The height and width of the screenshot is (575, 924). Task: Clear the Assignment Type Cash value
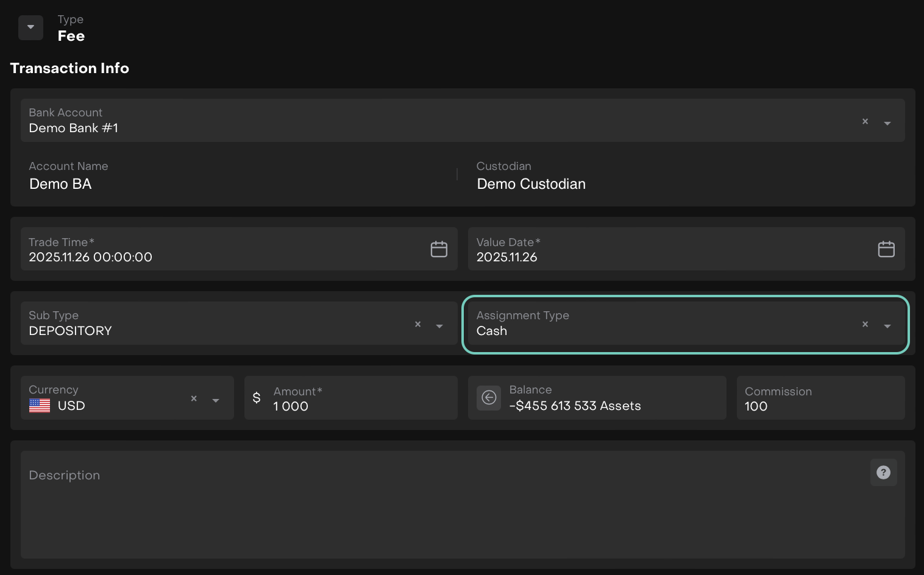865,325
